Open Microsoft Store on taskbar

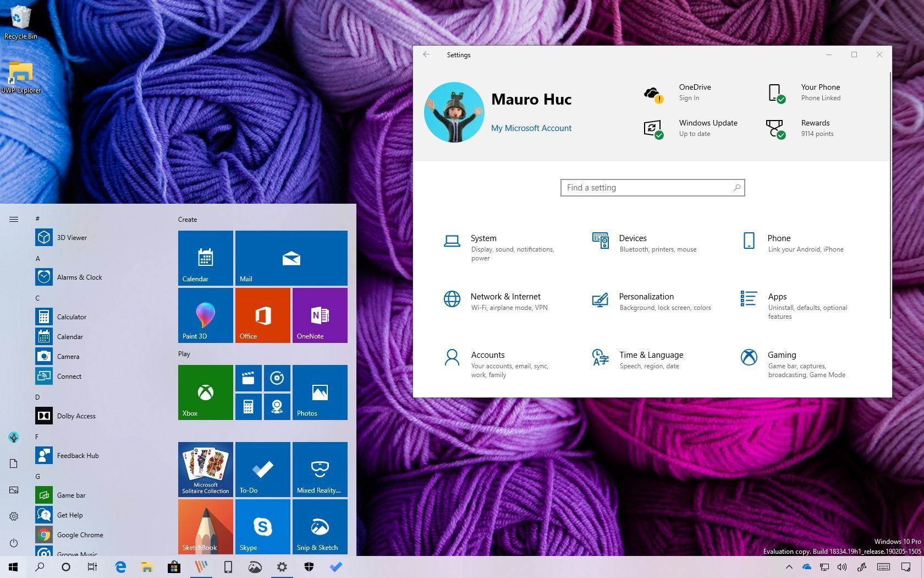[x=174, y=567]
